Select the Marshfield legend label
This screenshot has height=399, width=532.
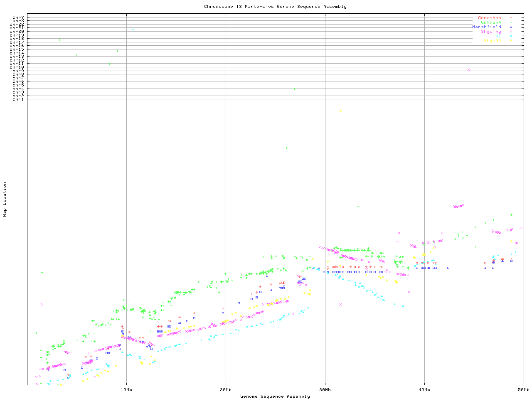[x=486, y=27]
